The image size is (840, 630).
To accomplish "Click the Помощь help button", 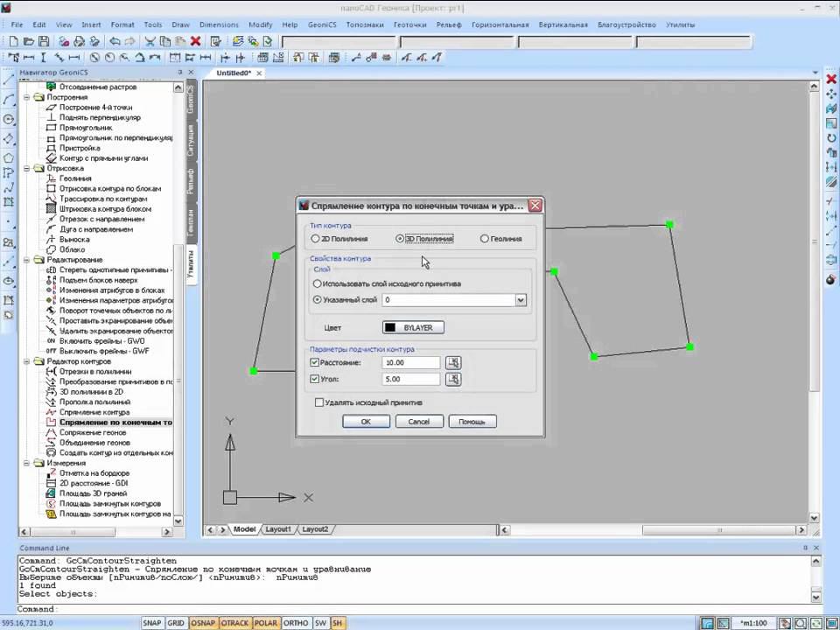I will 472,422.
